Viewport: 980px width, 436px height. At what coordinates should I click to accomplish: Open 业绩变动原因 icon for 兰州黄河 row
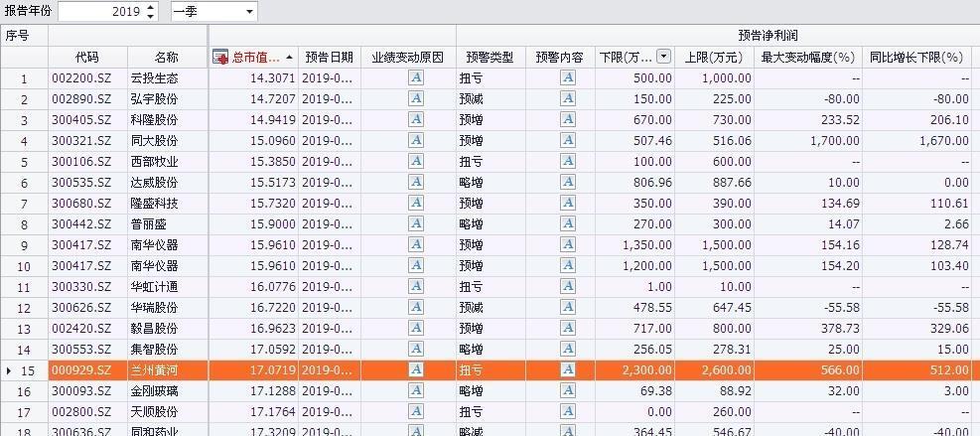416,369
